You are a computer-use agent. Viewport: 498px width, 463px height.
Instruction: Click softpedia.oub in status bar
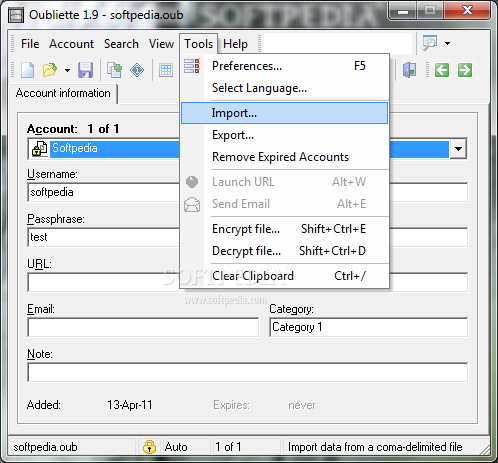(x=45, y=447)
